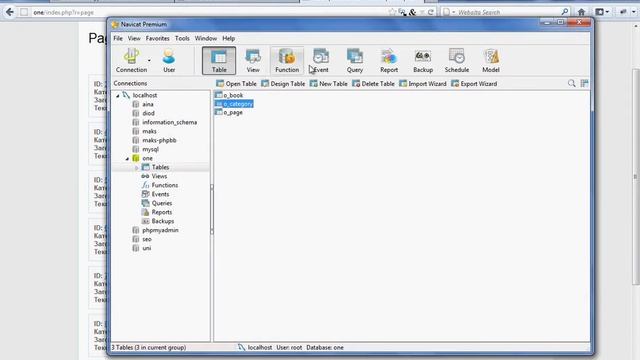This screenshot has height=360, width=640.
Task: Click the browser home icon
Action: click(x=582, y=12)
